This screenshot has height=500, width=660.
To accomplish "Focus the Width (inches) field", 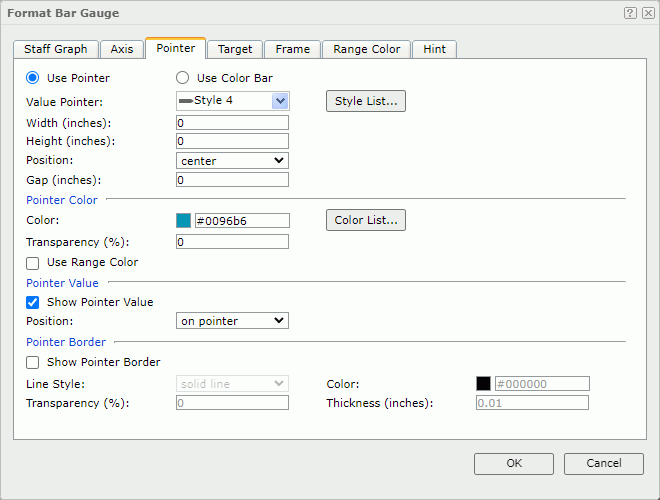I will (x=232, y=123).
